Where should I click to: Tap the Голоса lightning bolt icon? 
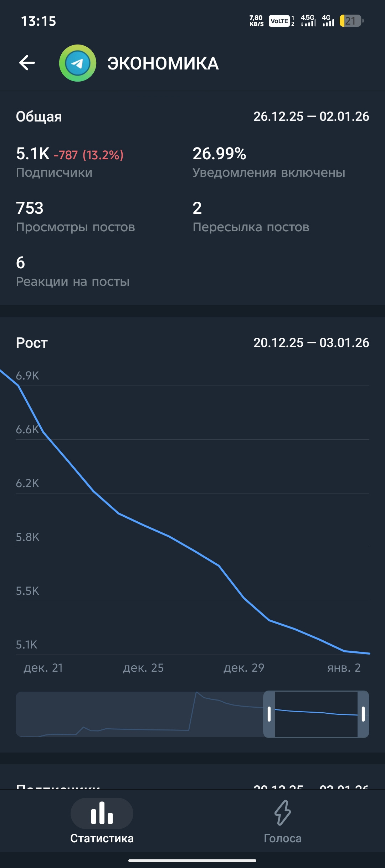(x=282, y=812)
